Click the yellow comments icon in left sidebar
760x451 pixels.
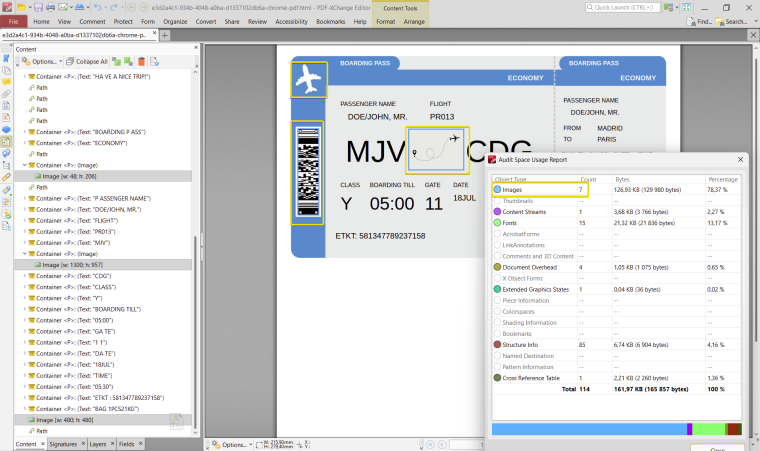(x=6, y=82)
